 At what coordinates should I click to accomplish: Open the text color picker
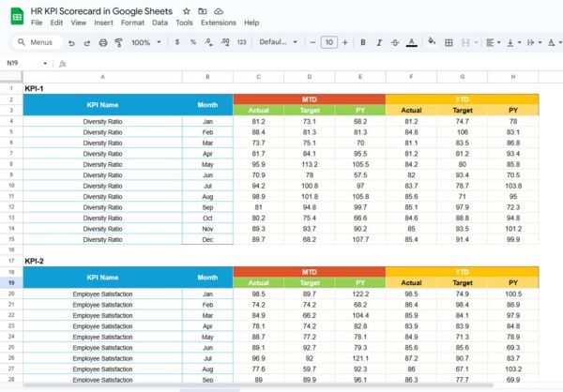(x=411, y=42)
